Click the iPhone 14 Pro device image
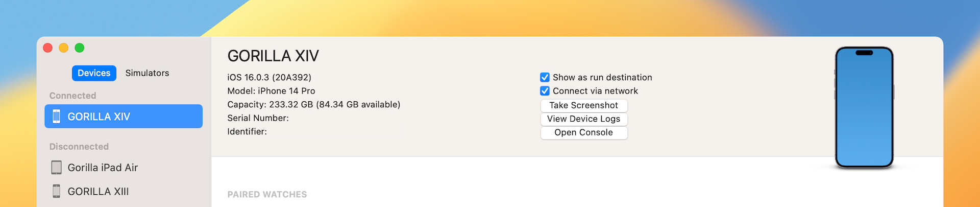 pyautogui.click(x=864, y=107)
